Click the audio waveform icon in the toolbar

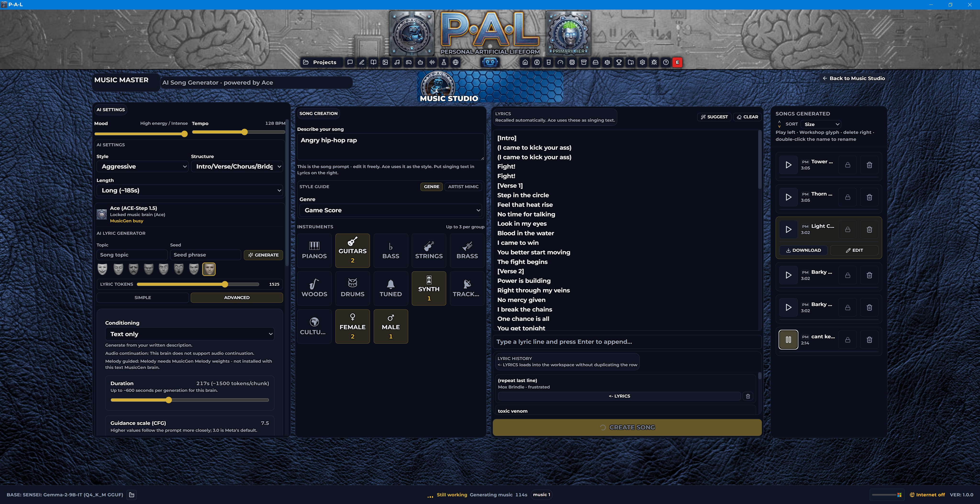pyautogui.click(x=432, y=62)
